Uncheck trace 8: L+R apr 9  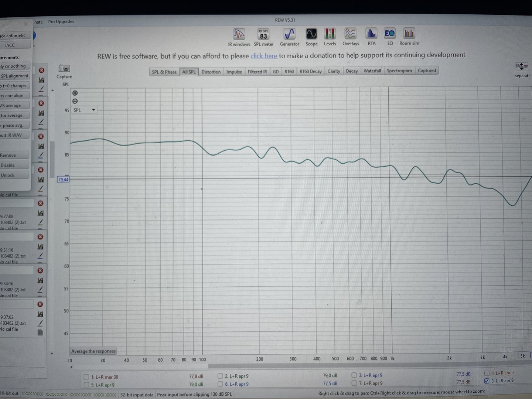[487, 381]
